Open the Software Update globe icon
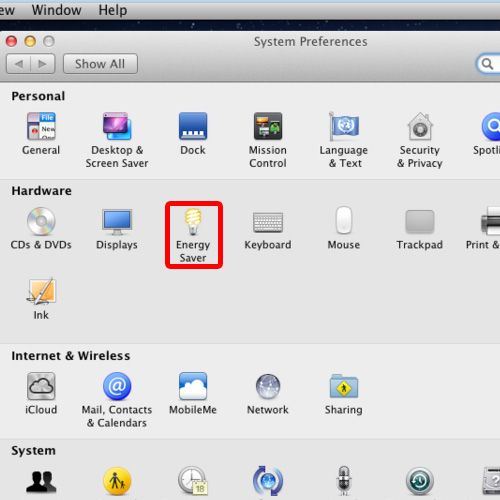 tap(268, 481)
